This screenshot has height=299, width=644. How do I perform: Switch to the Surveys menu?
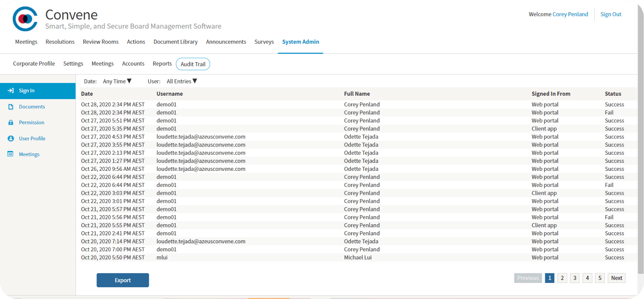click(x=264, y=42)
